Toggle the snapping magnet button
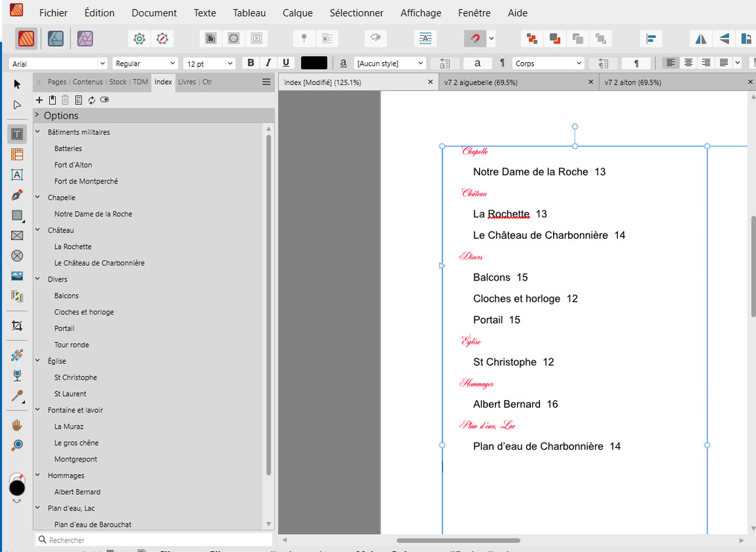Image resolution: width=756 pixels, height=552 pixels. (x=475, y=39)
